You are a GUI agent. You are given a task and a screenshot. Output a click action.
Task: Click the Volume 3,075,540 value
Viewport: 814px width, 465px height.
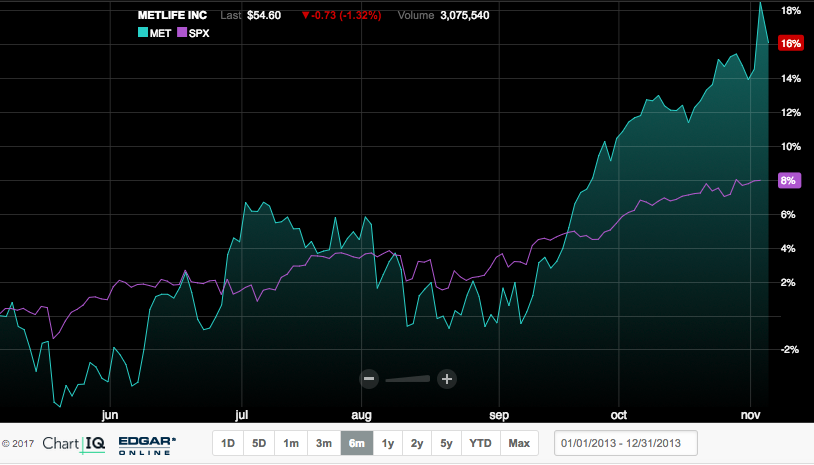[465, 15]
